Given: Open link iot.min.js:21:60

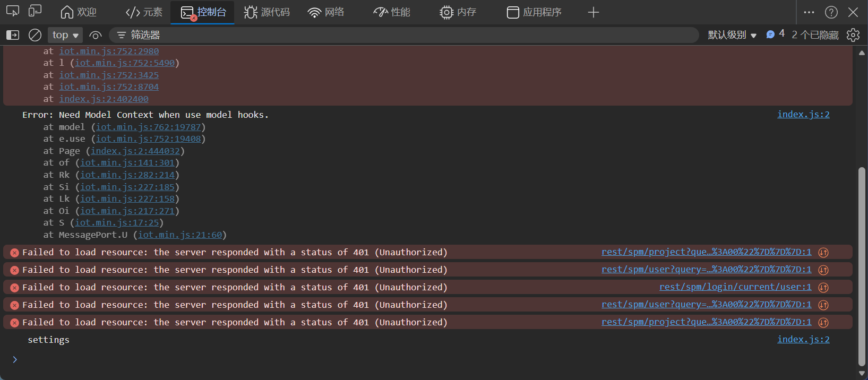Looking at the screenshot, I should pos(180,235).
